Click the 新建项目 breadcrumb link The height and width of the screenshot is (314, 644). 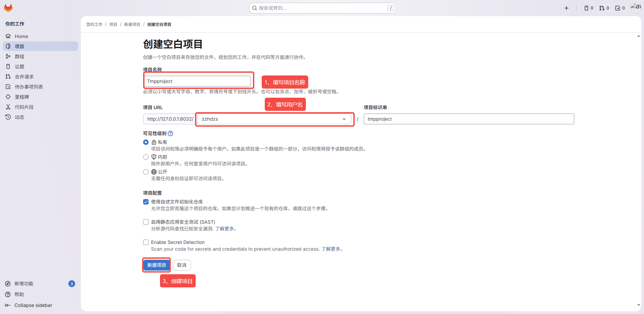[132, 25]
